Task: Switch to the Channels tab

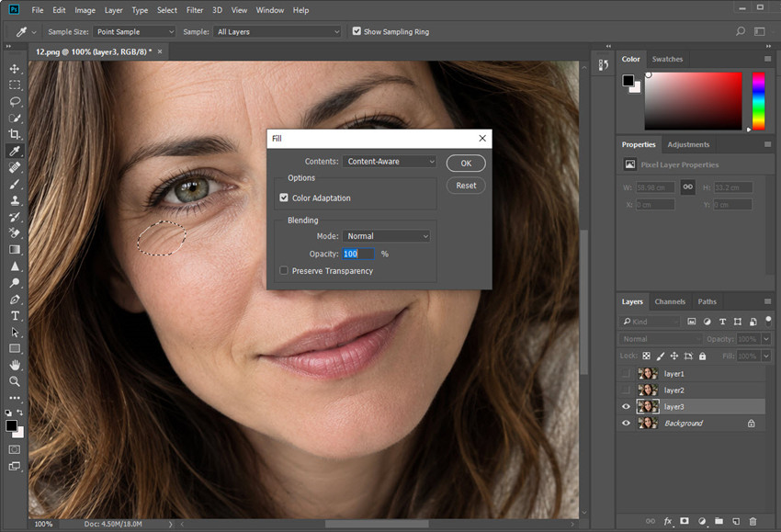Action: pos(670,301)
